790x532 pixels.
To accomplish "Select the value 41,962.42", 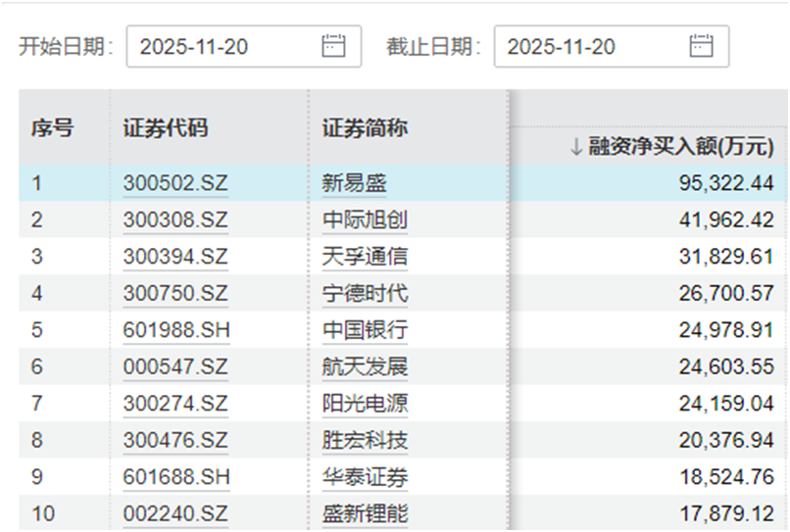I will [x=726, y=219].
